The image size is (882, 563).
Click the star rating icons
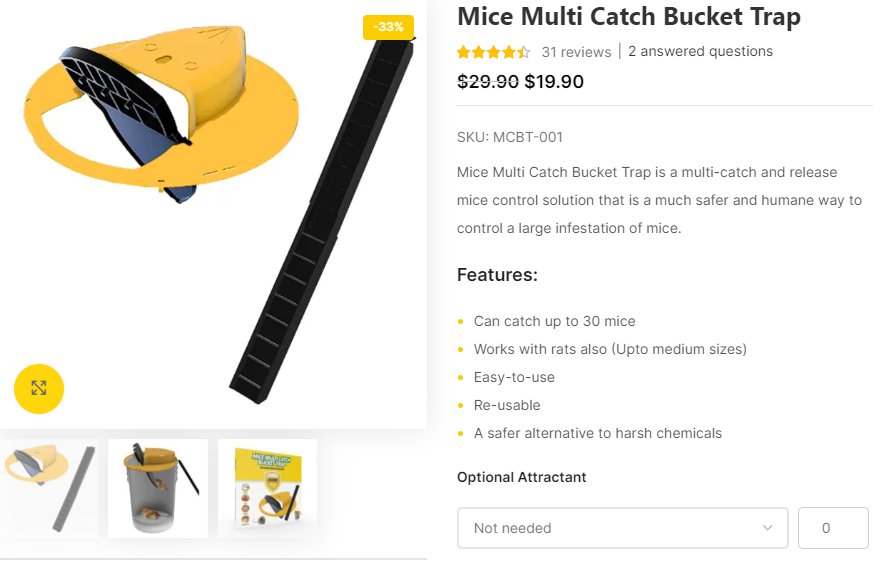click(x=493, y=52)
